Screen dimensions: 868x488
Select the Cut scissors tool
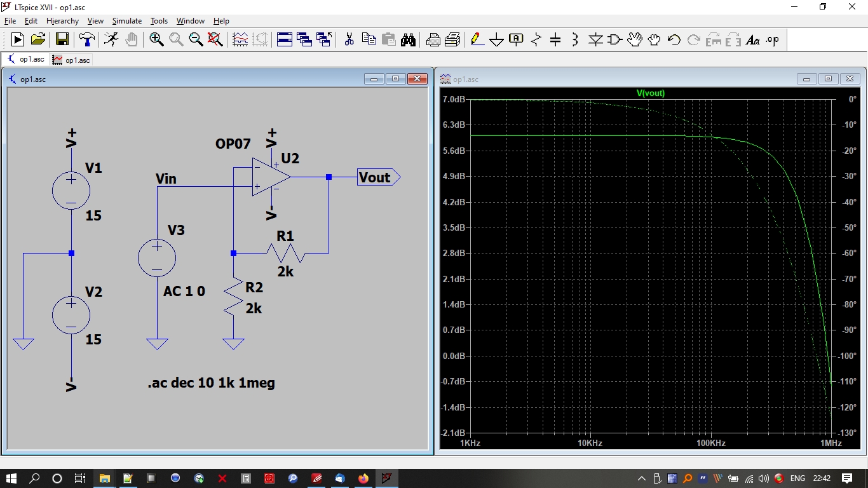[x=349, y=39]
